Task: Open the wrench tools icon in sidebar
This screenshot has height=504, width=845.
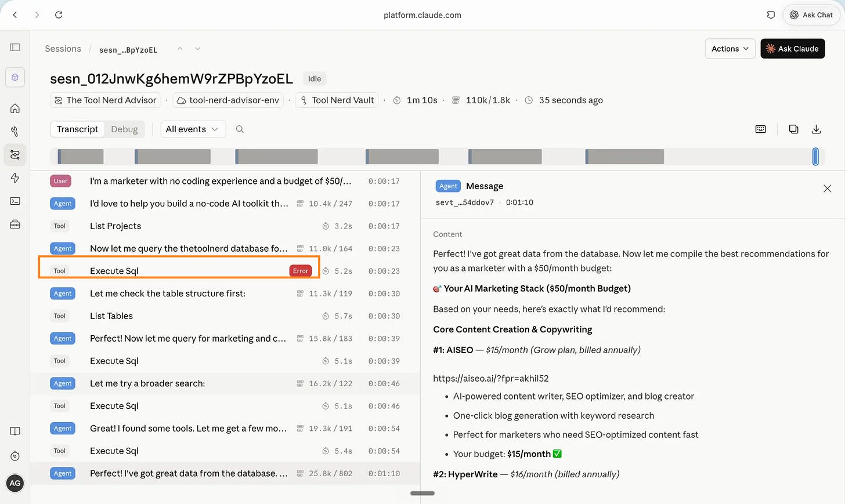Action: tap(15, 132)
